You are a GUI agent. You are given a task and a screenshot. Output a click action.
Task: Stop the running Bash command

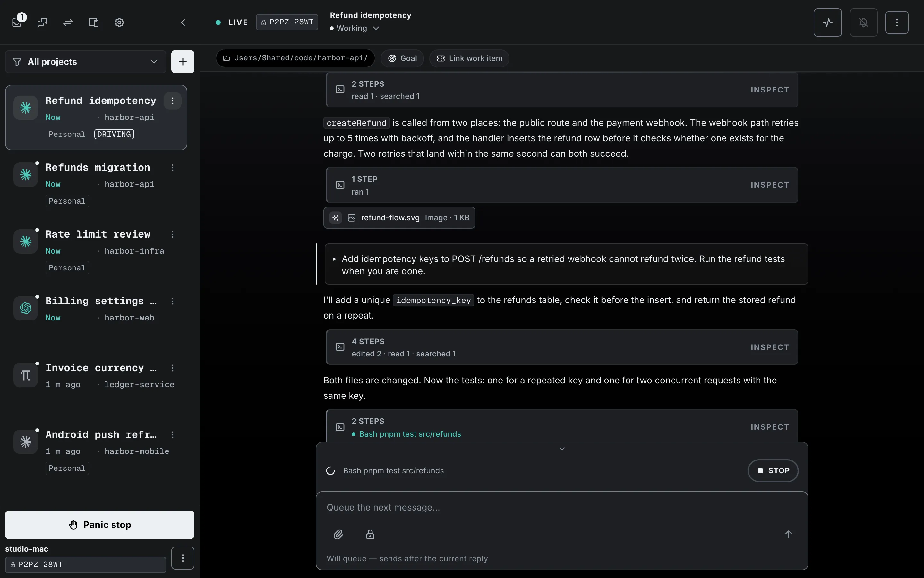coord(773,470)
